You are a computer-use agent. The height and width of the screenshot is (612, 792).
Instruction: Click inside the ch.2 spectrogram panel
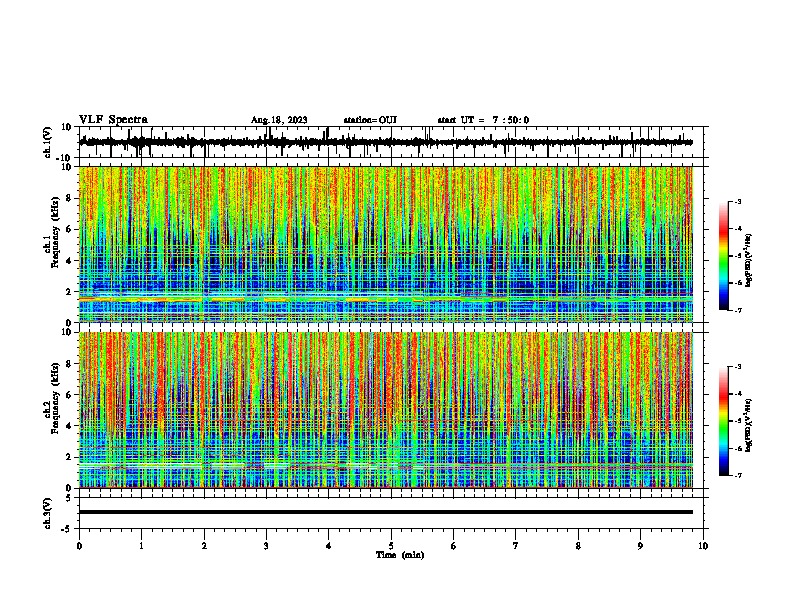[x=385, y=410]
